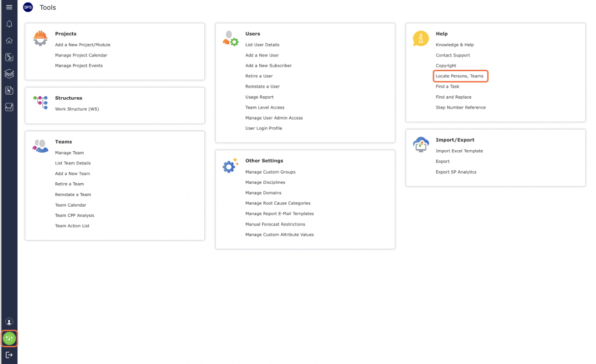The width and height of the screenshot is (596, 364).
Task: Click Contact Support
Action: tap(453, 55)
